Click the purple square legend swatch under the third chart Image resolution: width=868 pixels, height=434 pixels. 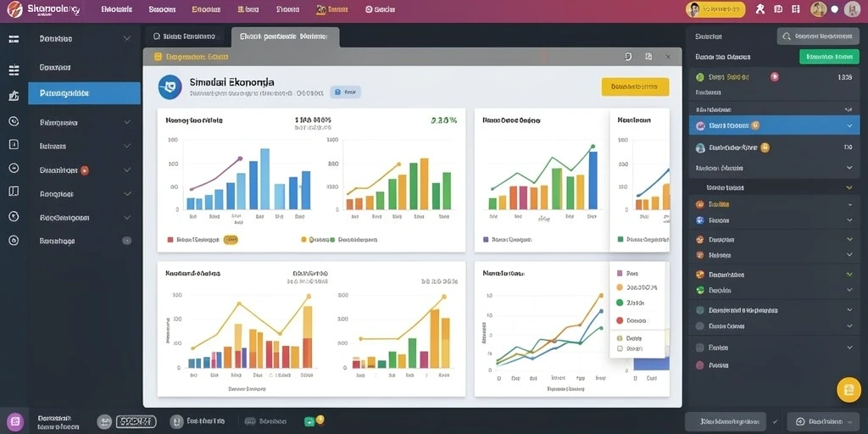[x=486, y=240]
